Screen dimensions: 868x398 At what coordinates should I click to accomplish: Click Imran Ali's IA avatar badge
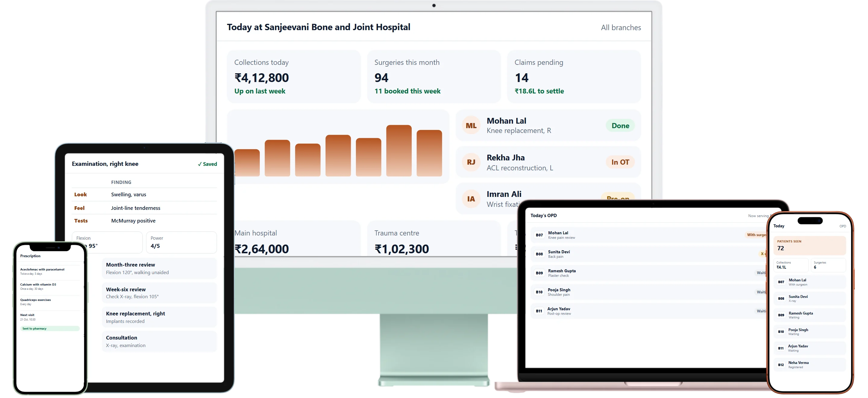471,199
